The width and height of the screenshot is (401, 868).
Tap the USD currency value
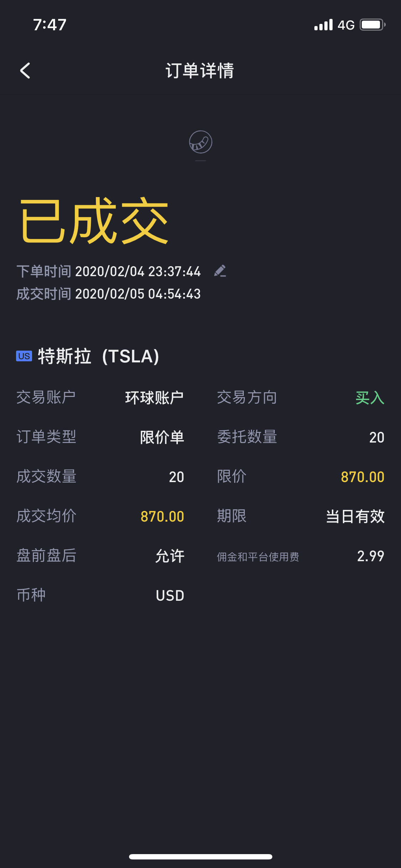[170, 595]
